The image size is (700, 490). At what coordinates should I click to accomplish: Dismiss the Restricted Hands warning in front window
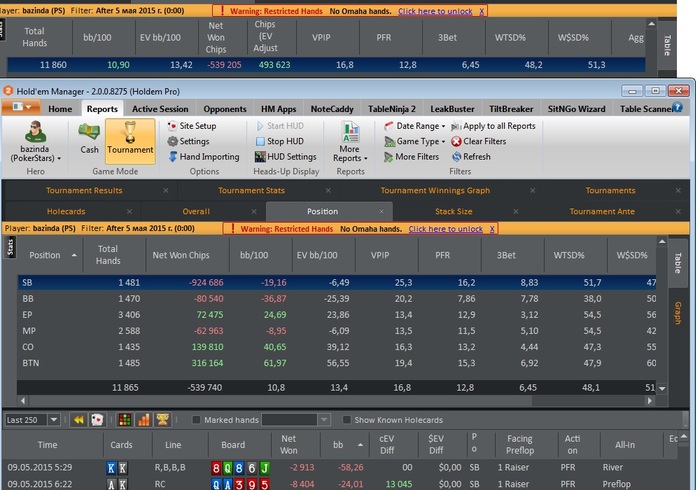point(492,229)
